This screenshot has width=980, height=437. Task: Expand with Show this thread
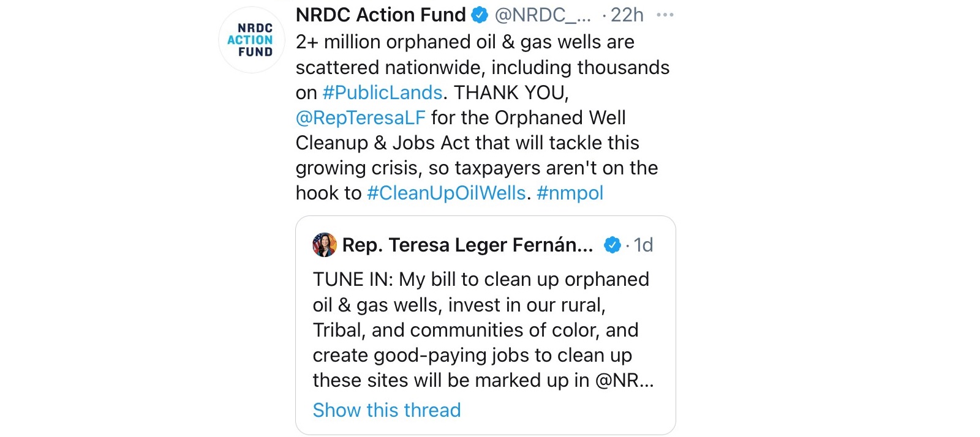point(386,410)
